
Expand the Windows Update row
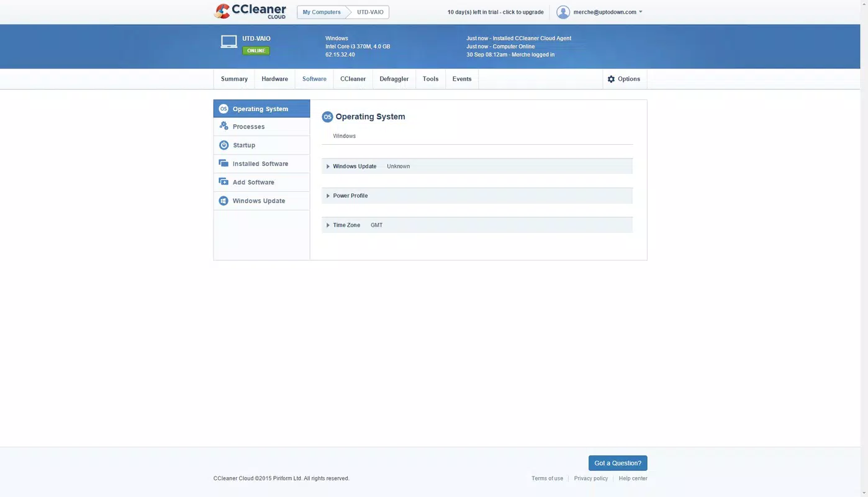[477, 166]
